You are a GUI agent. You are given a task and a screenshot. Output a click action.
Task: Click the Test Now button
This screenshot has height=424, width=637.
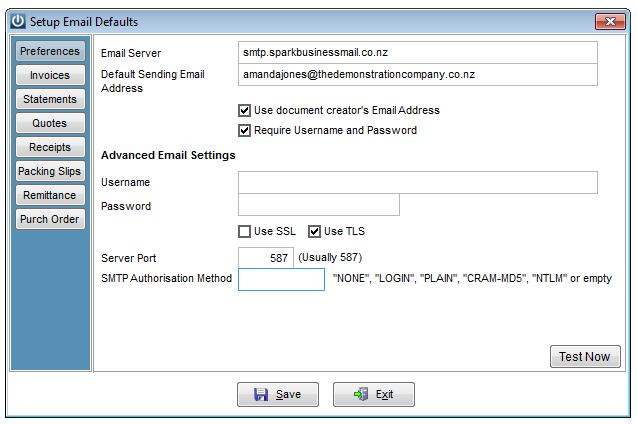click(585, 357)
